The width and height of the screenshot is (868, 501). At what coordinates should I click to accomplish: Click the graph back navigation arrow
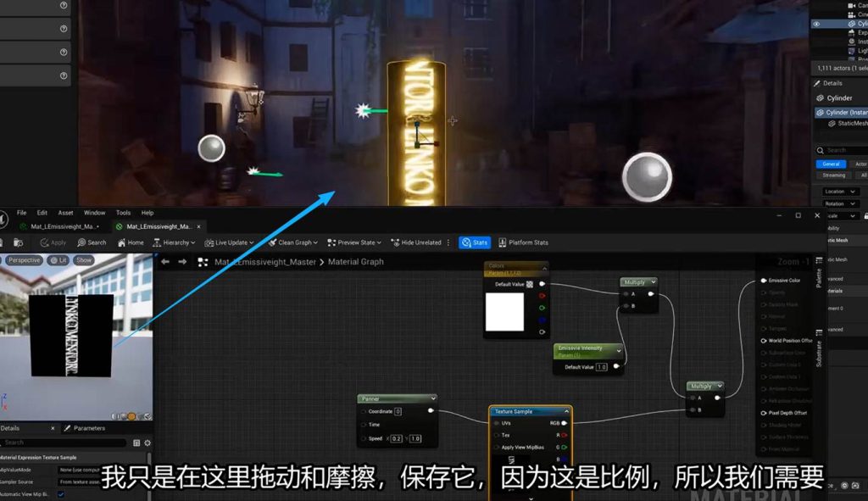click(x=165, y=262)
